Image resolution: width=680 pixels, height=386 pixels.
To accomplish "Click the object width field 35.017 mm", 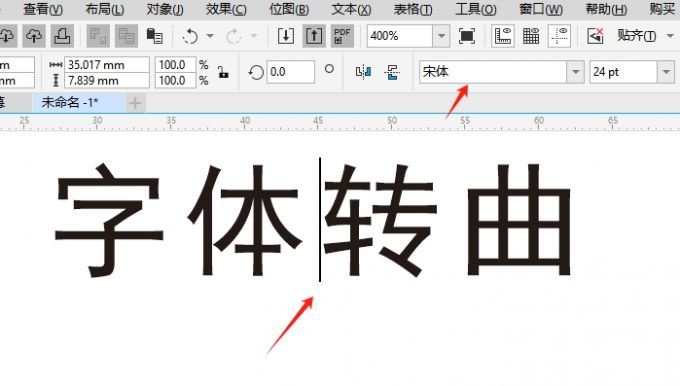I will pyautogui.click(x=107, y=65).
